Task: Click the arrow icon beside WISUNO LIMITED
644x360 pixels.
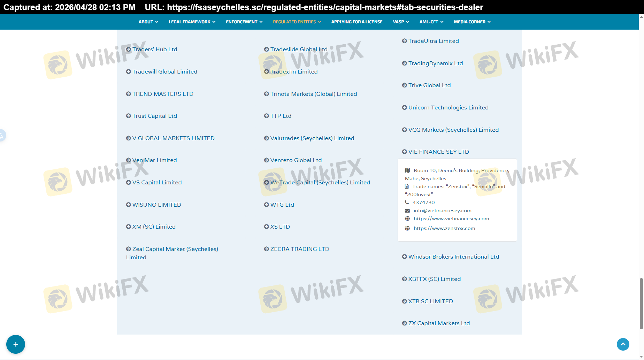Action: coord(129,205)
